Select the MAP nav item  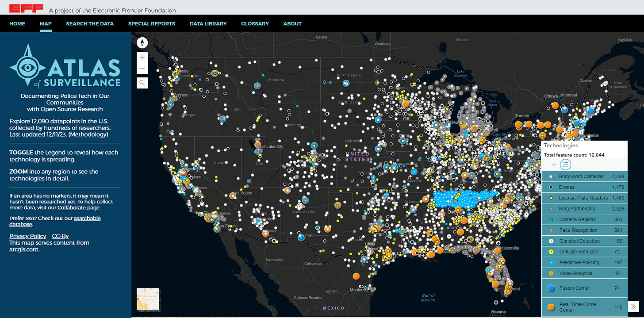click(46, 23)
